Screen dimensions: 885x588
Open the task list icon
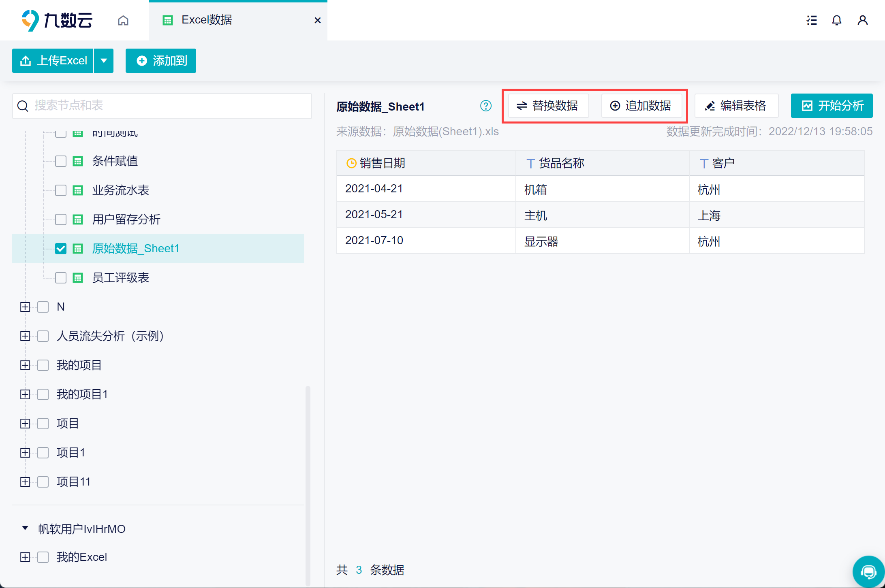(x=812, y=20)
